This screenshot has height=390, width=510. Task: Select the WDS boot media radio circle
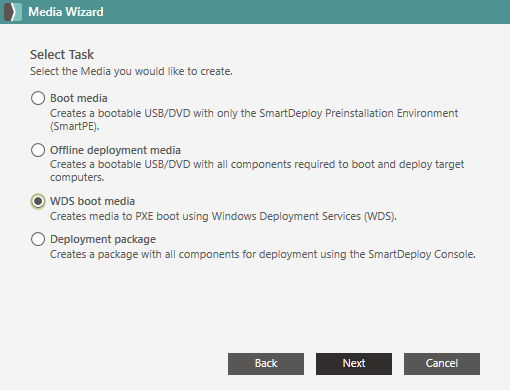tap(38, 201)
